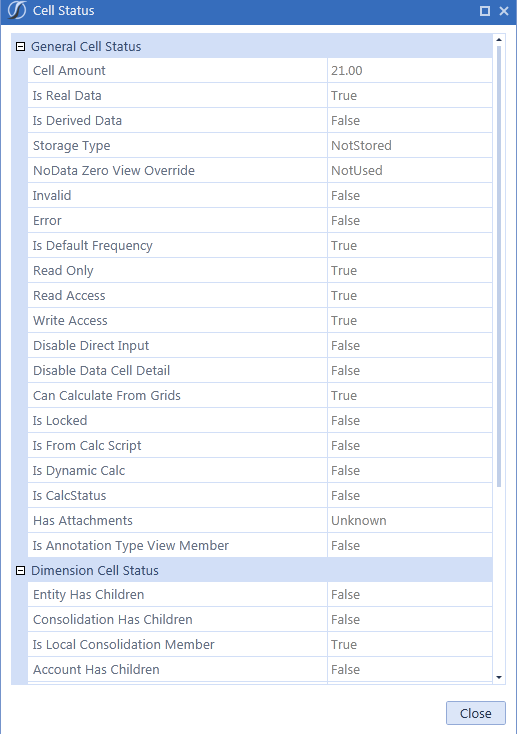Viewport: 517px width, 734px height.
Task: Select the Can Calculate From Grids row
Action: pyautogui.click(x=260, y=396)
